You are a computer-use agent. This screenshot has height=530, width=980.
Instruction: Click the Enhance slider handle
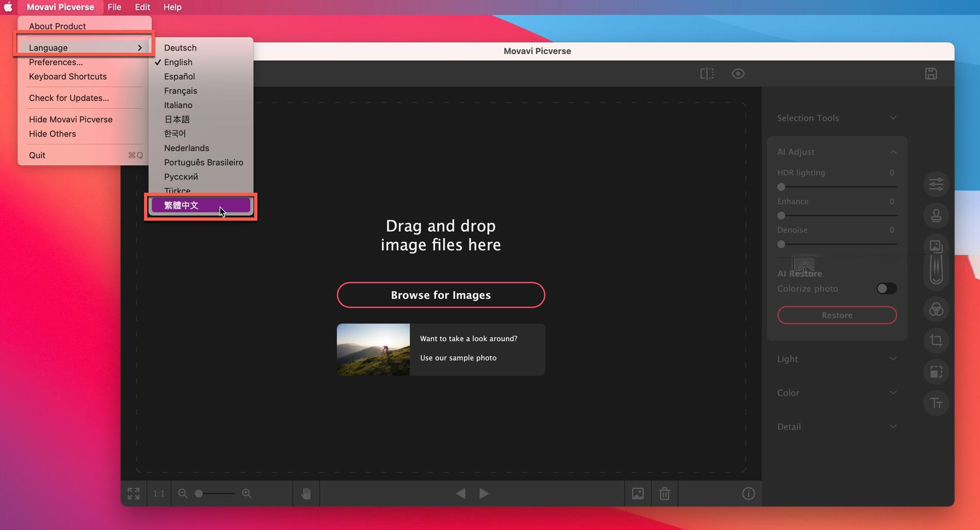(781, 215)
